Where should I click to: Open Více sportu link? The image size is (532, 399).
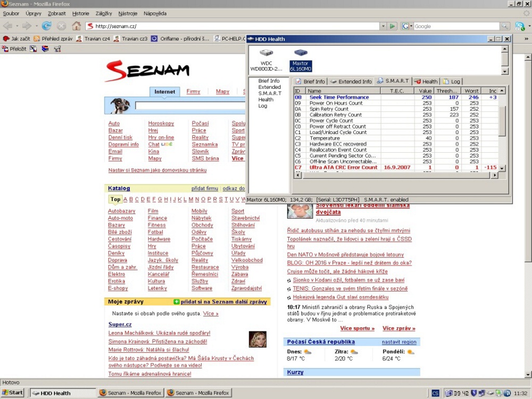tap(358, 328)
